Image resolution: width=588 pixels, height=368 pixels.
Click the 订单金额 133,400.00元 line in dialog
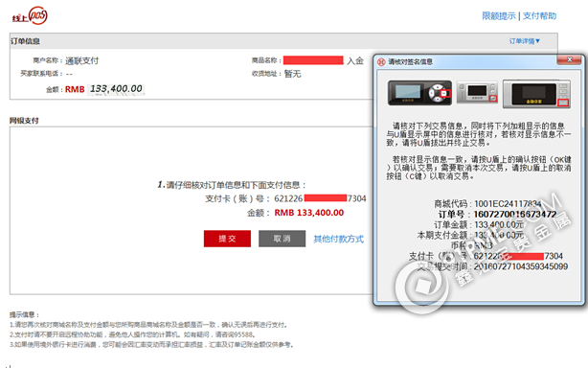[x=479, y=224]
